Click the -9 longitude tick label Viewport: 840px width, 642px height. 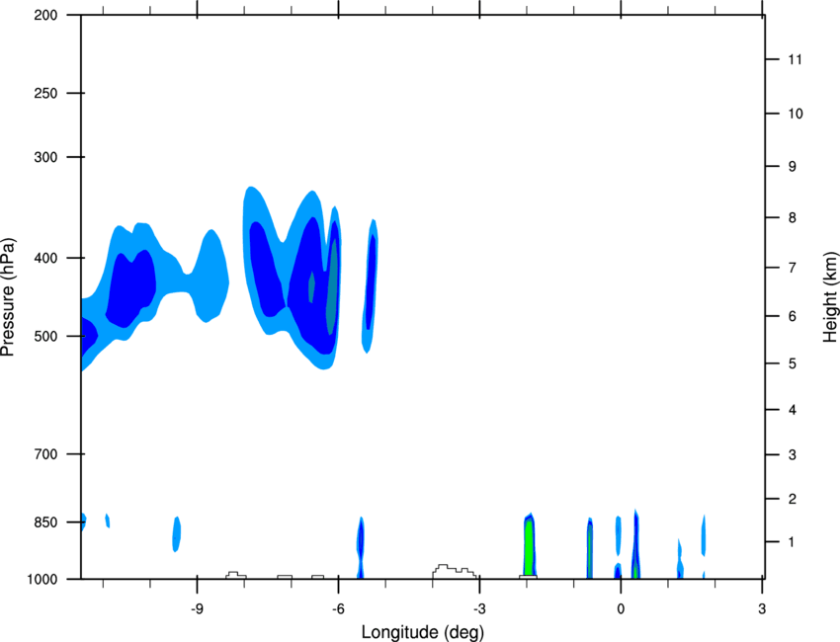pos(197,609)
